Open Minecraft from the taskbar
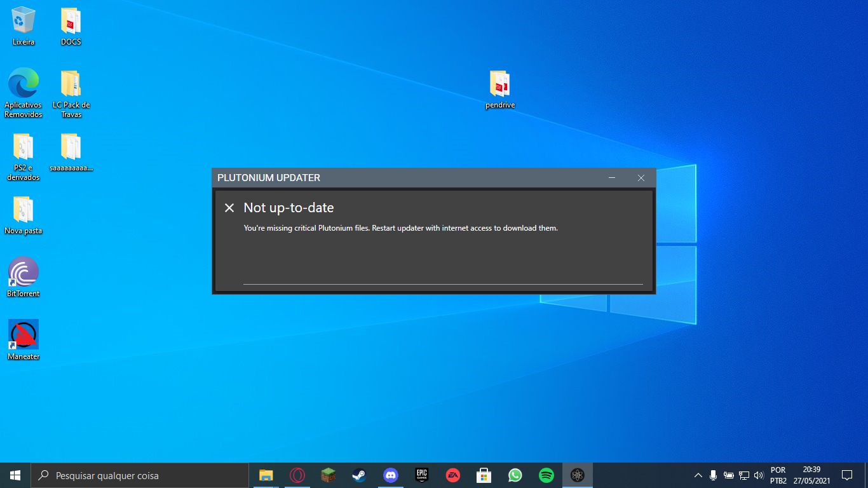This screenshot has width=868, height=488. coord(328,475)
